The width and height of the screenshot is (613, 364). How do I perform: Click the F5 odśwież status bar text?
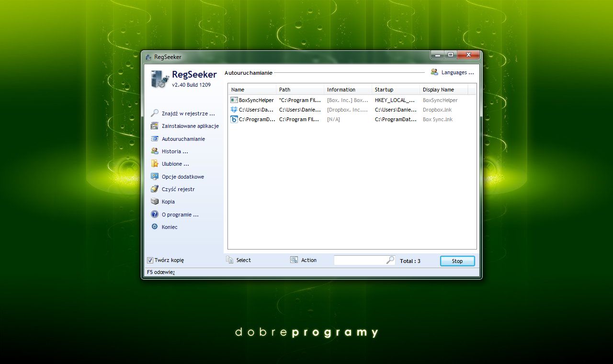click(161, 272)
